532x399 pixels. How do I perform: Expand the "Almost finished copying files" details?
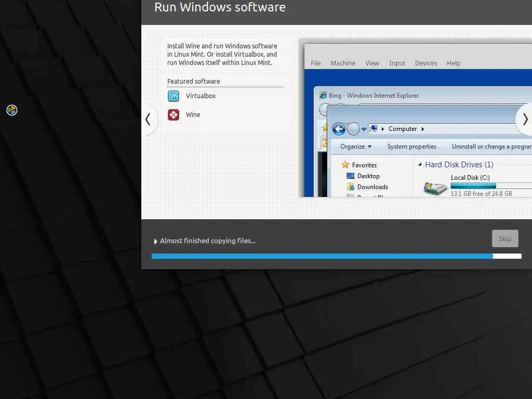click(x=156, y=241)
